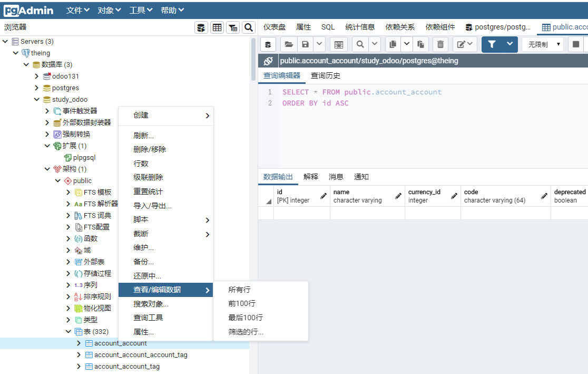The image size is (588, 374).
Task: Open the 工具 menu
Action: pos(141,11)
